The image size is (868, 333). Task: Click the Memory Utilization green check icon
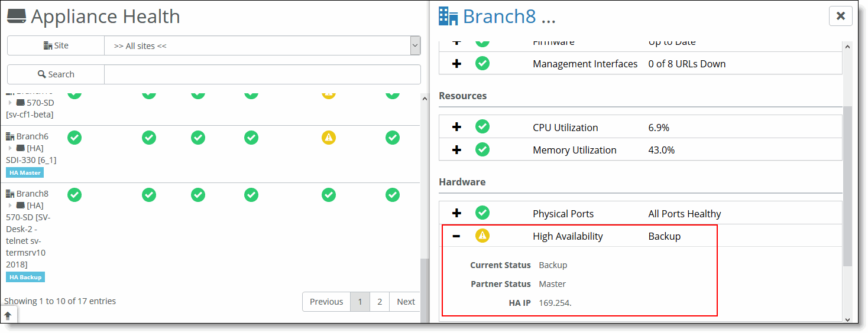(482, 150)
